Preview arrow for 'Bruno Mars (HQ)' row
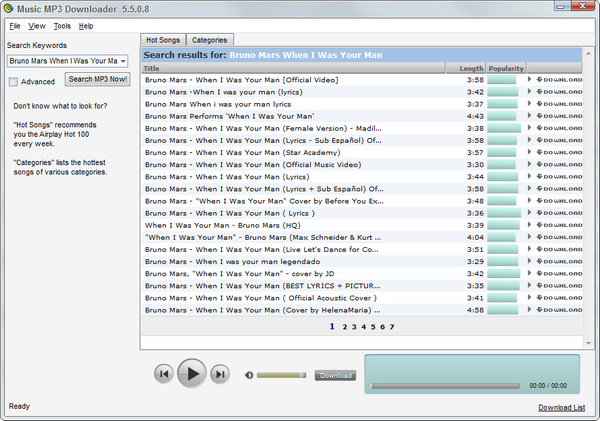The height and width of the screenshot is (421, 600). [529, 225]
